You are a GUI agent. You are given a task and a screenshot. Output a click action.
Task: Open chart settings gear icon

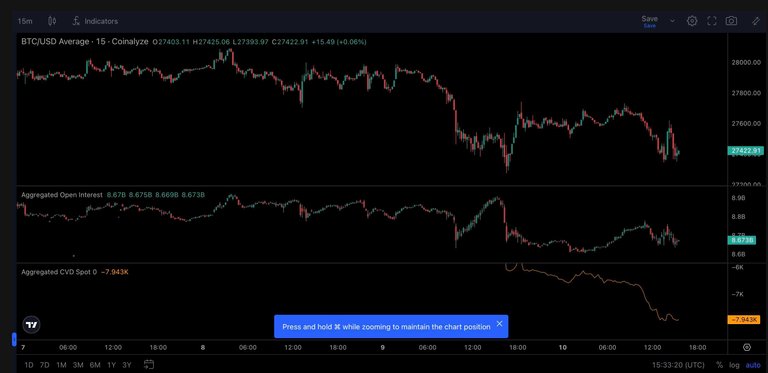pos(692,21)
